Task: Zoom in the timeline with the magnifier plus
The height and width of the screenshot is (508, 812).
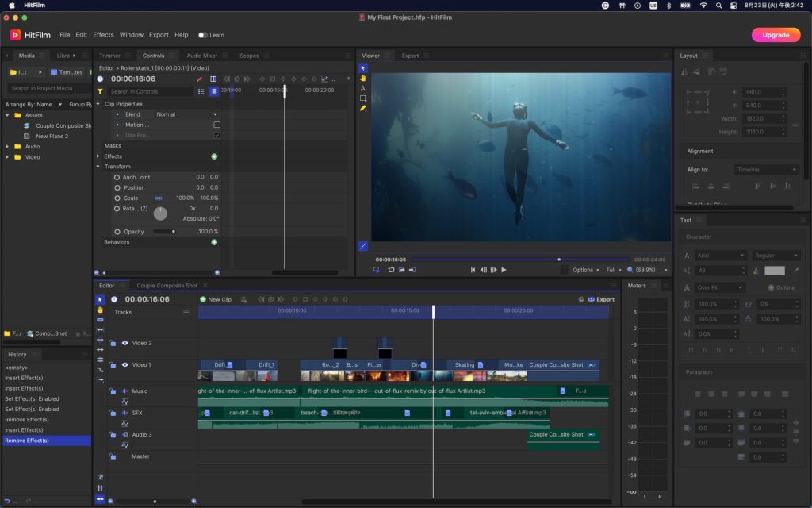Action: 193,501
